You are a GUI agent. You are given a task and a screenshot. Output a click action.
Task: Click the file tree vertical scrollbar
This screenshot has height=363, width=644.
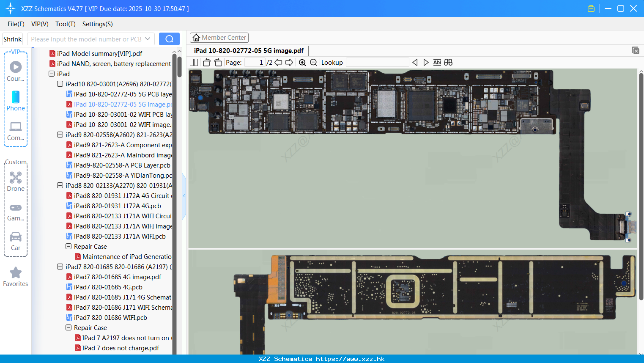click(180, 66)
